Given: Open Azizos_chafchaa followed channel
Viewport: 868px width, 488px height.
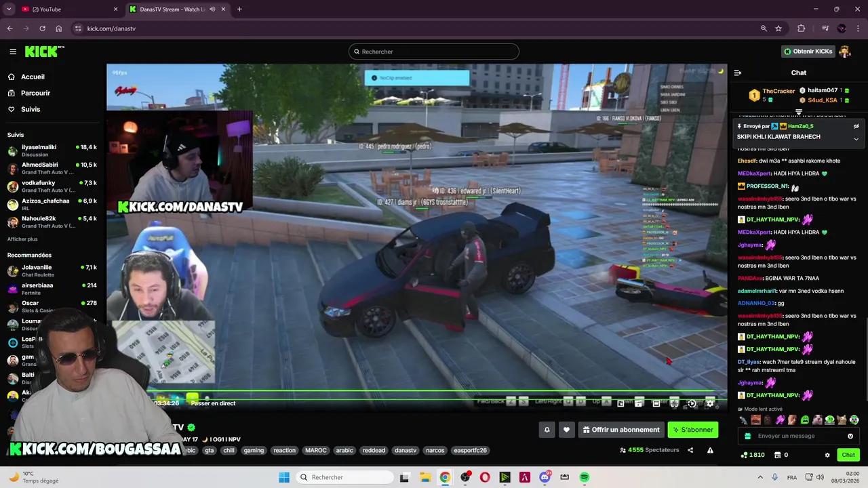Looking at the screenshot, I should pos(52,204).
